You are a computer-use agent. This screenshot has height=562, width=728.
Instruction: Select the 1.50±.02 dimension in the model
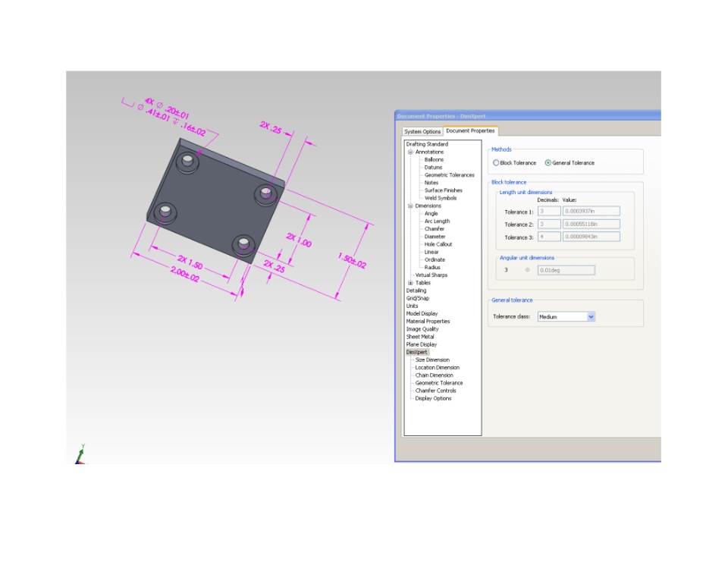(x=352, y=261)
